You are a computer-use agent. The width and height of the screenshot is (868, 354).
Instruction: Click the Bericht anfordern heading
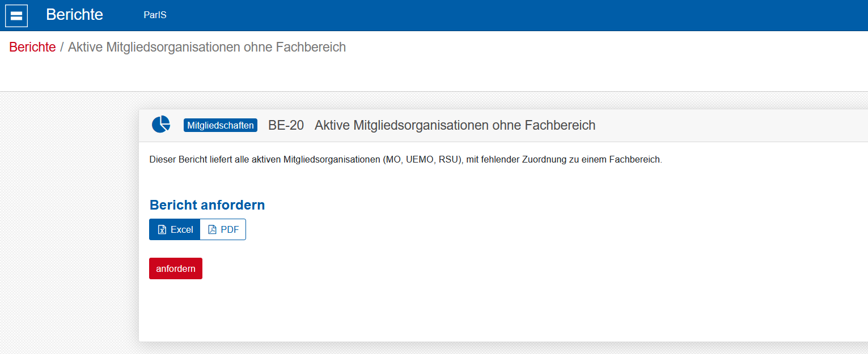point(207,205)
